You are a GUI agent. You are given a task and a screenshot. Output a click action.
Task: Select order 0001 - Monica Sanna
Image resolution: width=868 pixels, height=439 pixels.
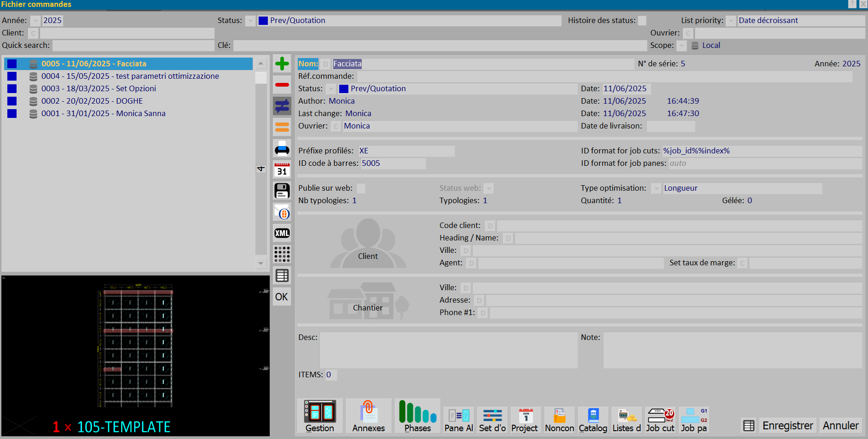point(128,113)
